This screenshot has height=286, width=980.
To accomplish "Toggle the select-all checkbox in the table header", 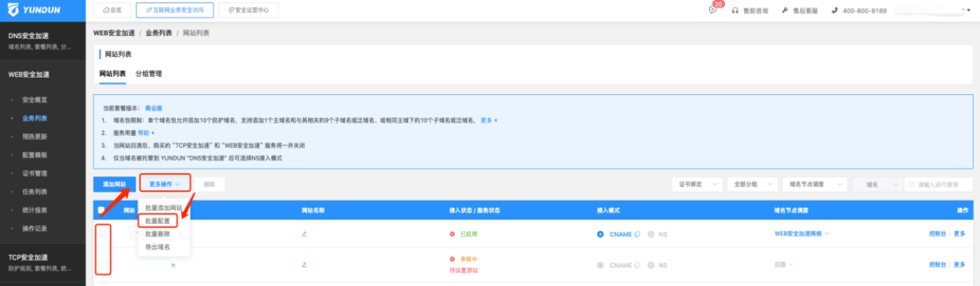I will 102,209.
